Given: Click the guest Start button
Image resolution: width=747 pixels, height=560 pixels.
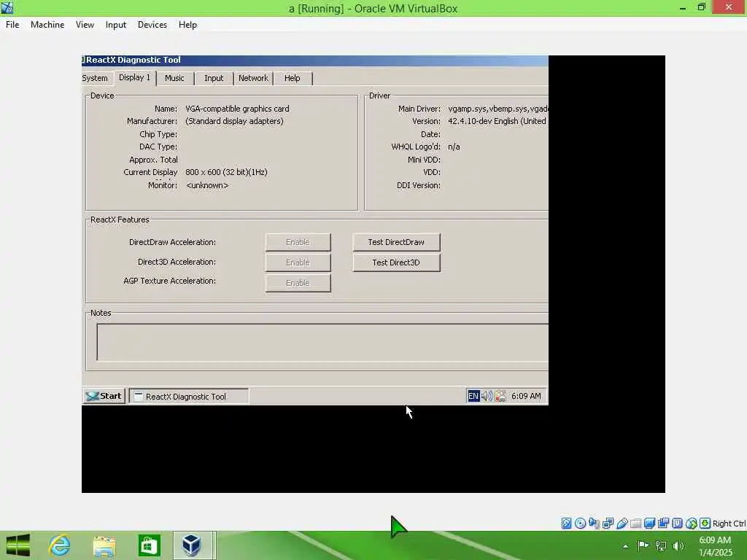Looking at the screenshot, I should (x=104, y=396).
